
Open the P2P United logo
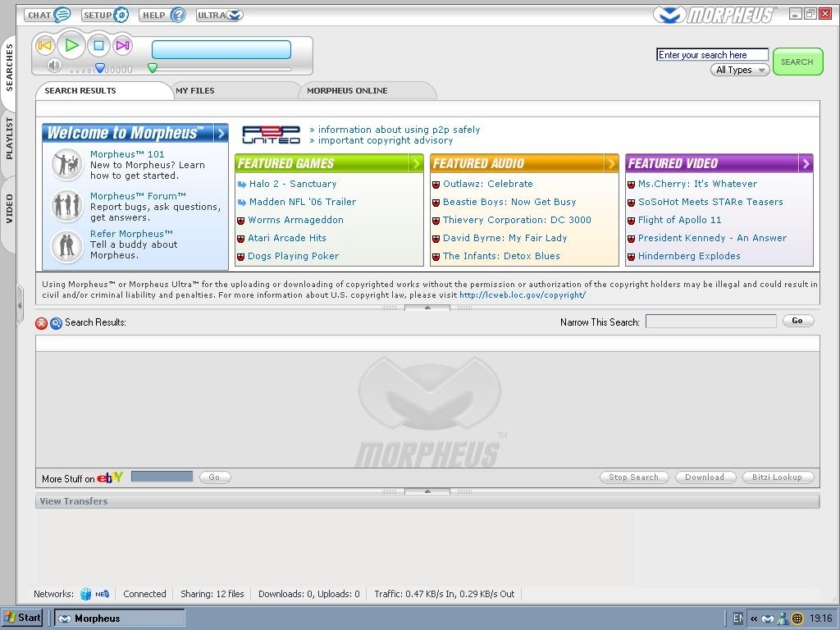pos(271,135)
